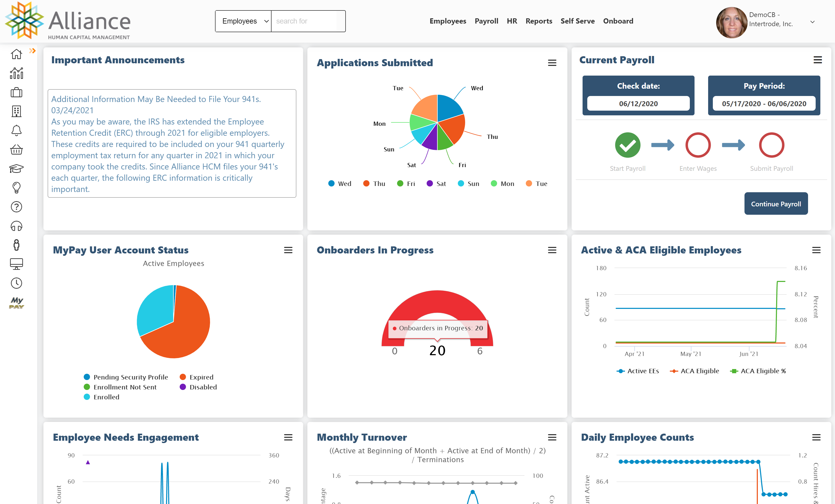Open the 941 announcement text link
This screenshot has width=835, height=504.
(x=172, y=144)
